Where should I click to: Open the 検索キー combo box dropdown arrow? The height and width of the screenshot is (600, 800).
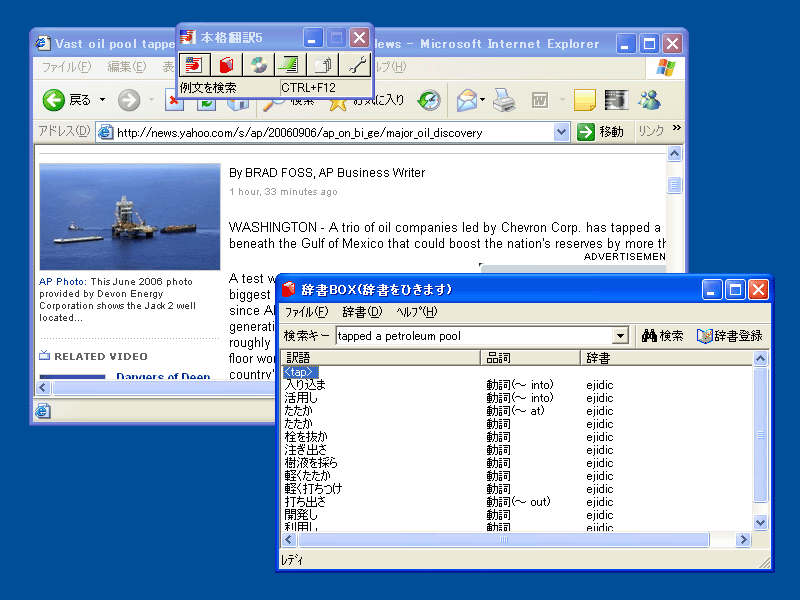(620, 336)
